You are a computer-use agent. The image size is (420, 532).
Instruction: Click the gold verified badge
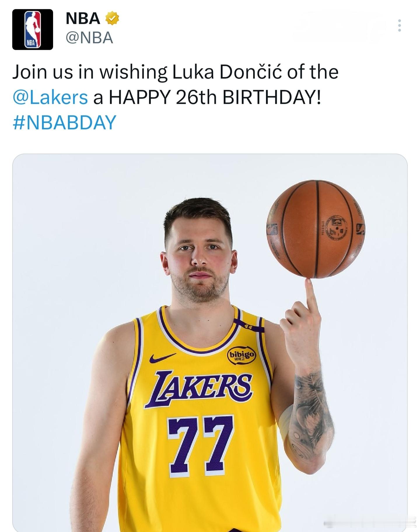point(112,18)
